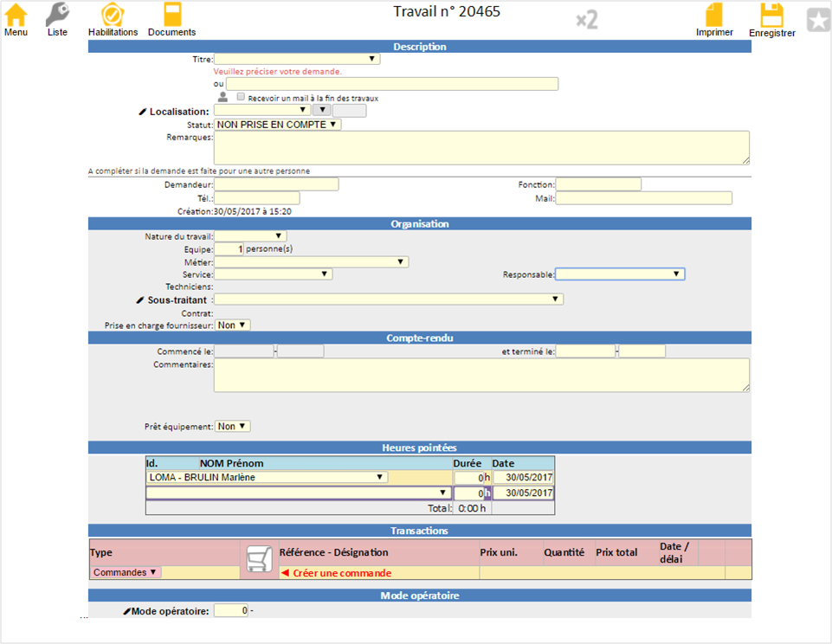Open the Titre dropdown

coord(297,59)
